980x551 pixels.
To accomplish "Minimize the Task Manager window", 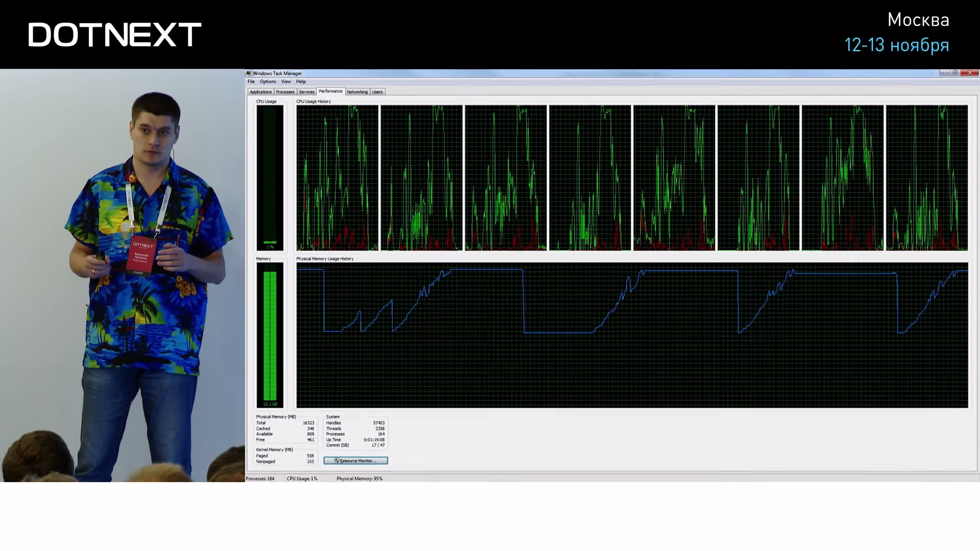I will pyautogui.click(x=945, y=73).
